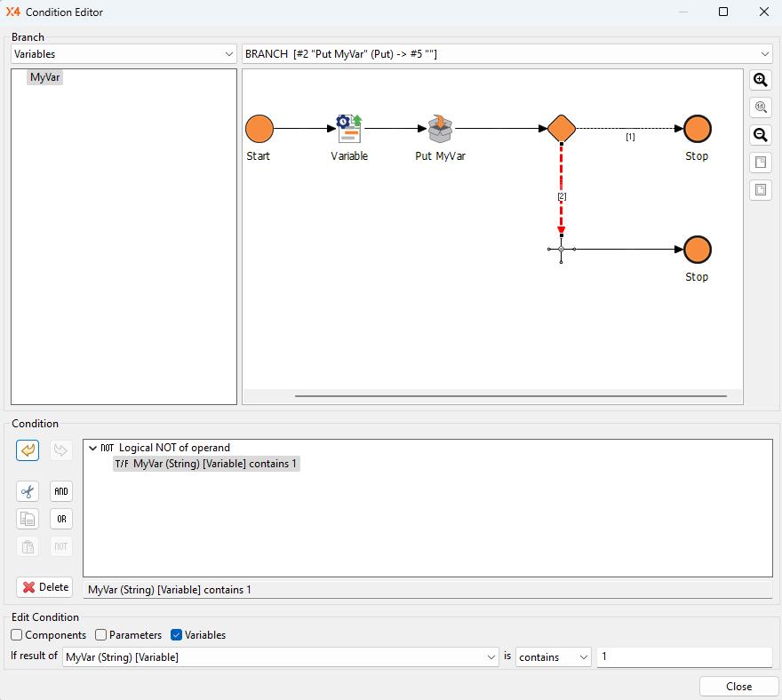The image size is (782, 700).
Task: Click the Close button
Action: (738, 687)
